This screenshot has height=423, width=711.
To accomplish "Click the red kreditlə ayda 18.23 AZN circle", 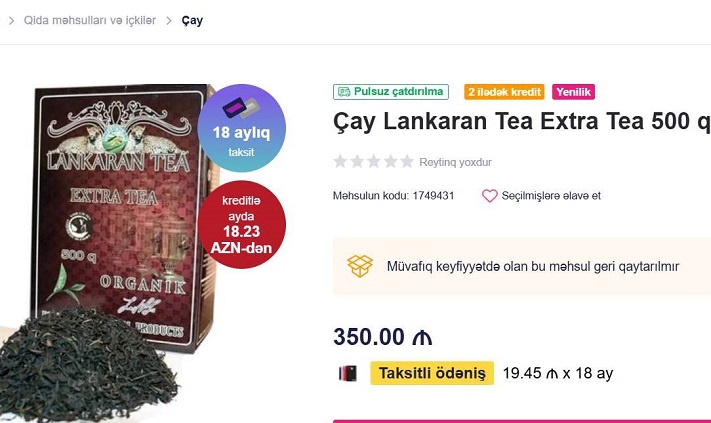I will tap(241, 224).
